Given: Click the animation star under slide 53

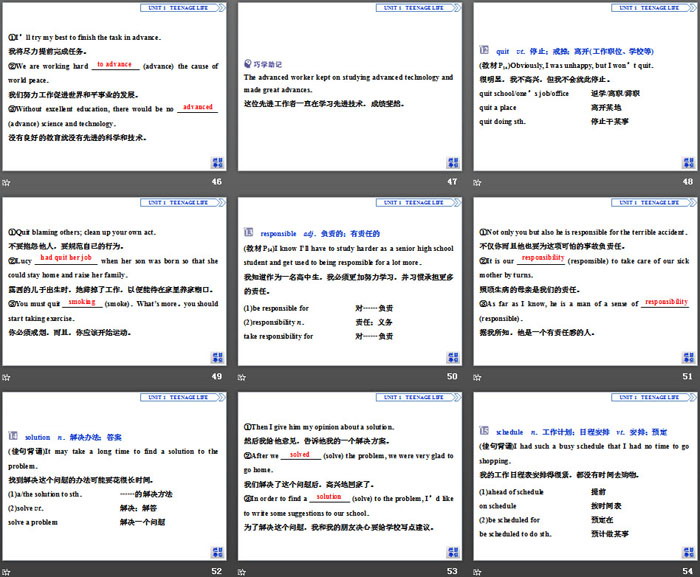Looking at the screenshot, I should pyautogui.click(x=242, y=572).
